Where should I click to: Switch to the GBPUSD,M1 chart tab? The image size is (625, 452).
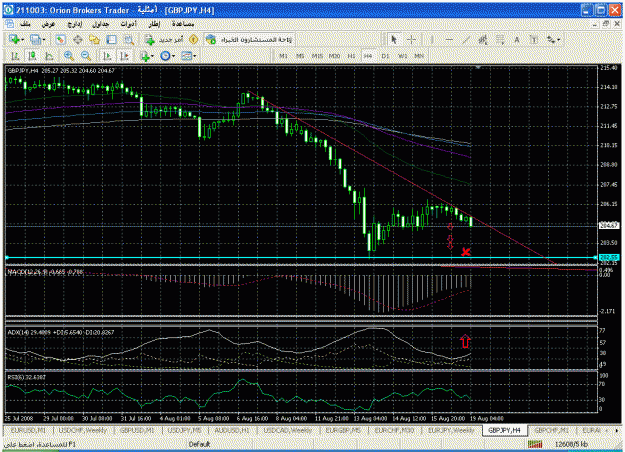[x=137, y=430]
